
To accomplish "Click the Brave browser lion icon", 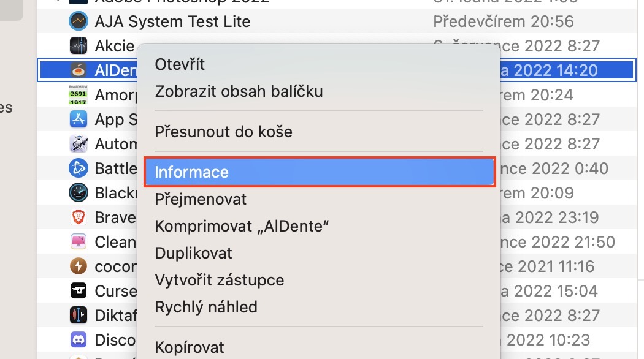I will [x=79, y=217].
